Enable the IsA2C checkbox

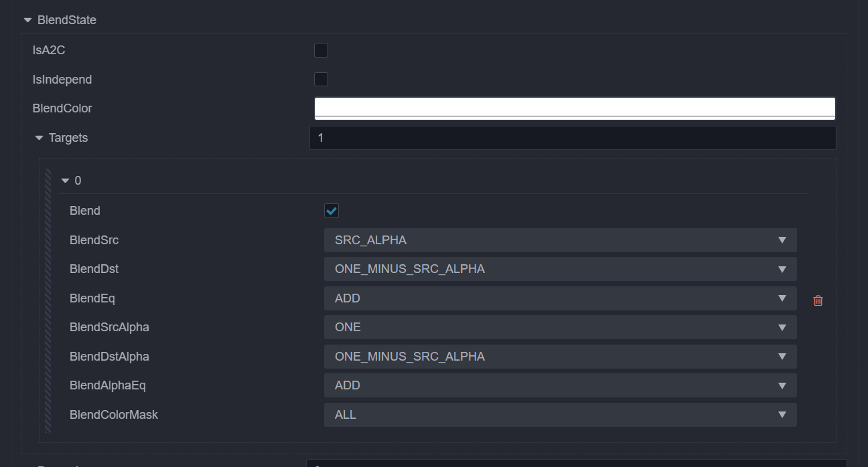click(x=321, y=50)
